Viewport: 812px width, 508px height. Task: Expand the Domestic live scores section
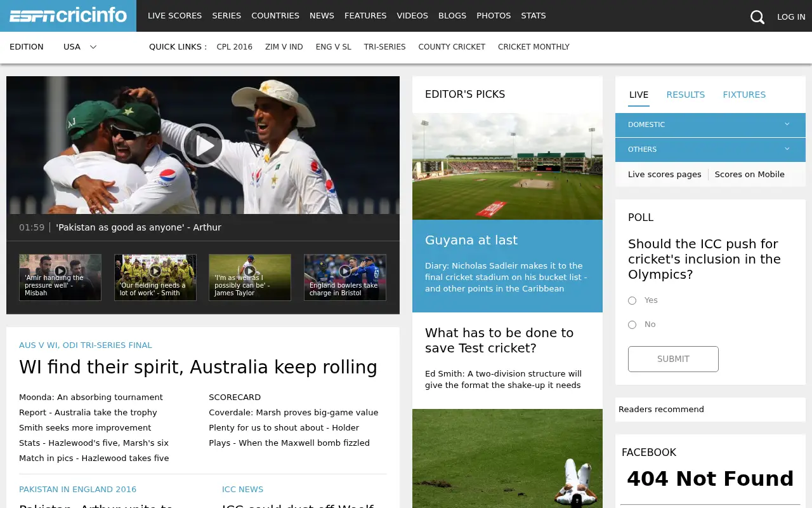pos(710,125)
